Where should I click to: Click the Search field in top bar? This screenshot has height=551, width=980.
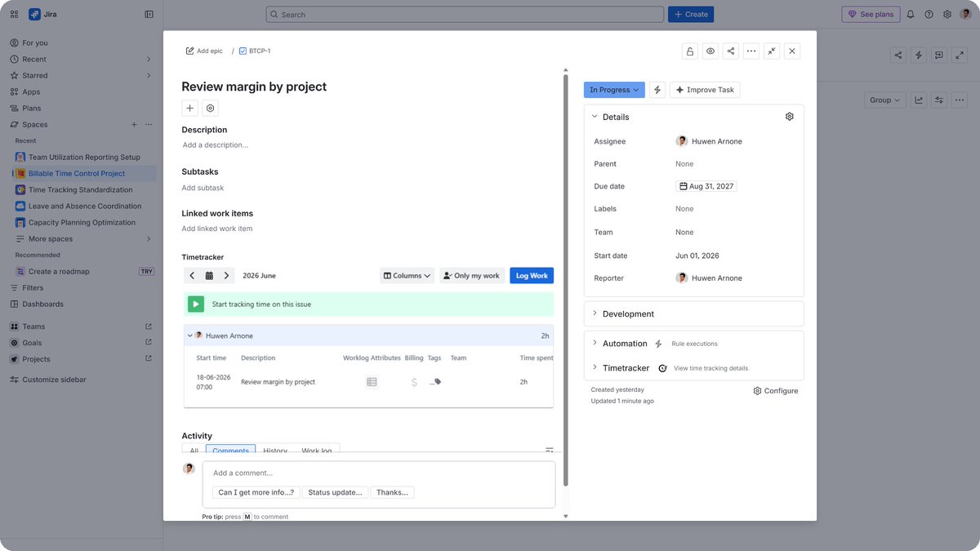pos(465,14)
